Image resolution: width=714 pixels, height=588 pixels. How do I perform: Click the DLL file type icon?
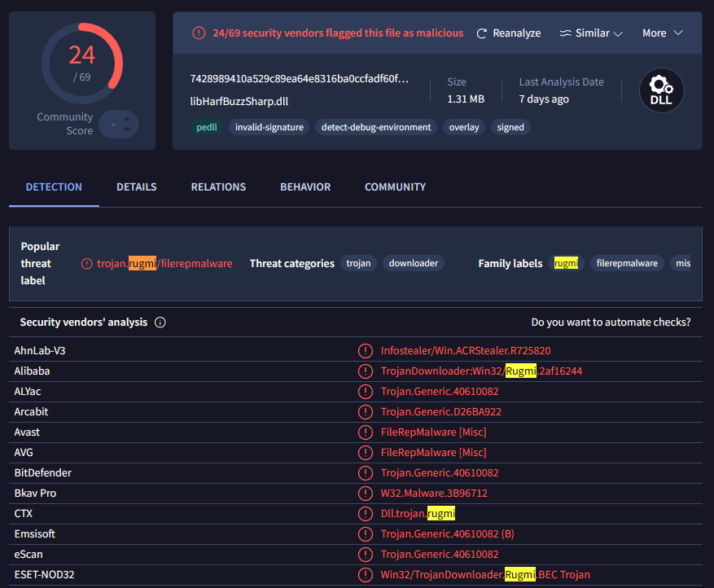tap(661, 90)
